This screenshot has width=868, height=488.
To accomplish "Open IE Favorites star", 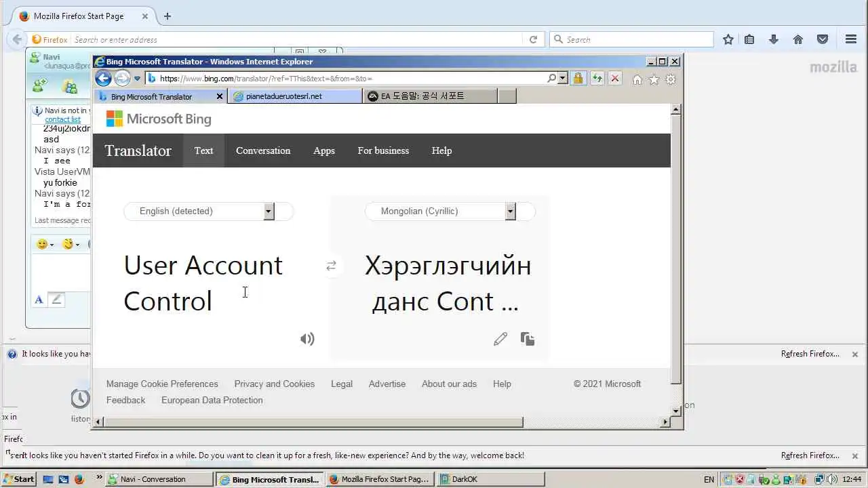I will coord(654,79).
